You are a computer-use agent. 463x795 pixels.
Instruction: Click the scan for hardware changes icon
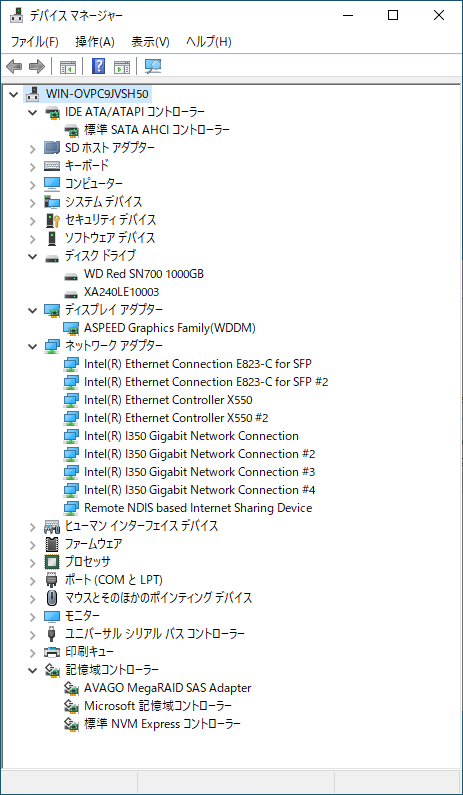click(153, 66)
